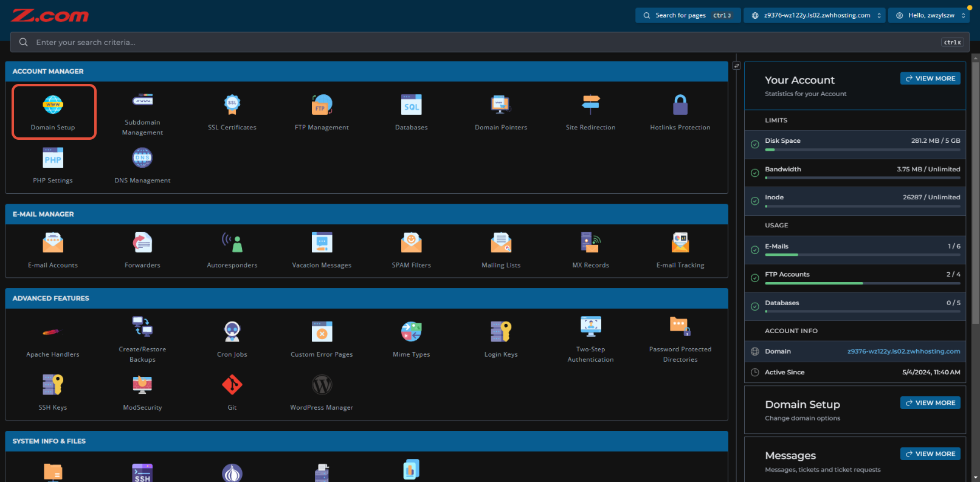Click the Advanced Features section header
This screenshot has width=980, height=482.
click(x=367, y=298)
